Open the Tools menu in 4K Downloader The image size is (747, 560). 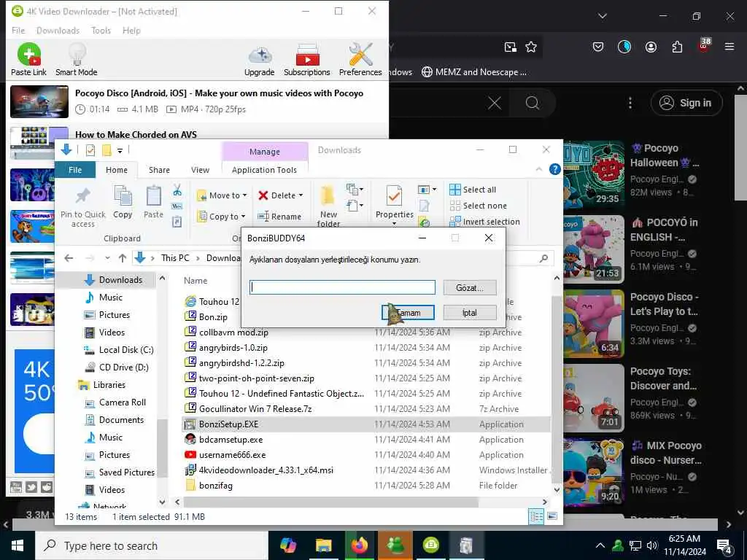pyautogui.click(x=101, y=31)
